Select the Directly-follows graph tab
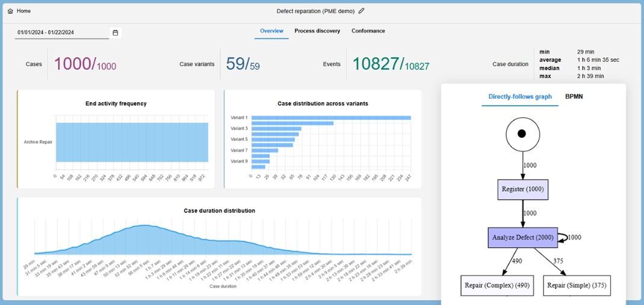This screenshot has height=305, width=644. (519, 97)
